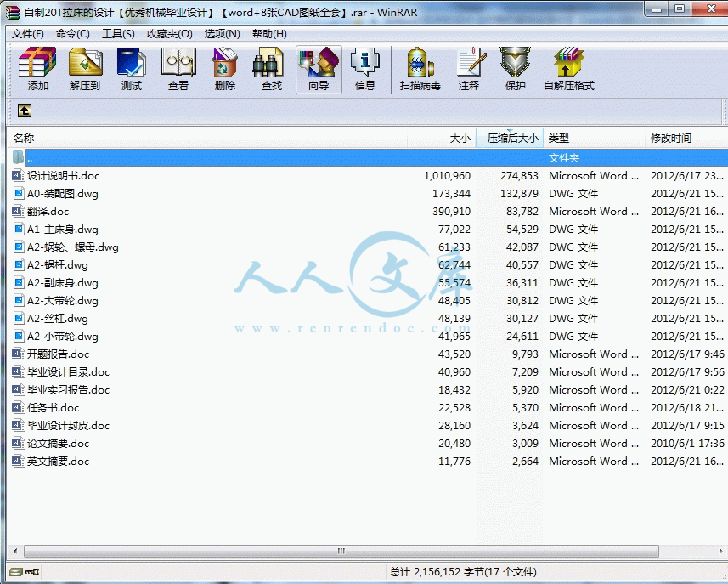Click the horizontal scrollbar left arrow
728x584 pixels.
coord(16,552)
